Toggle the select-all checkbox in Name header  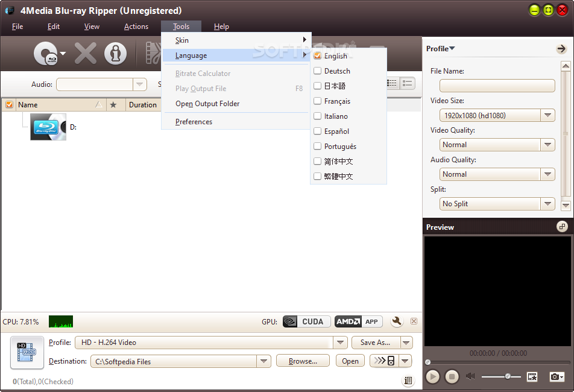(x=9, y=105)
